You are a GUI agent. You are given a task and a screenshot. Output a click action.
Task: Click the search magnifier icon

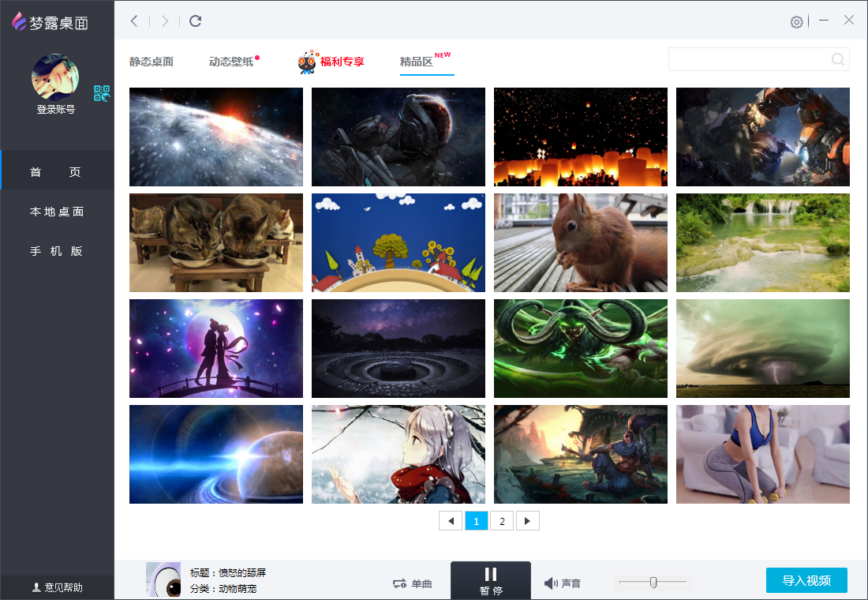click(x=838, y=59)
